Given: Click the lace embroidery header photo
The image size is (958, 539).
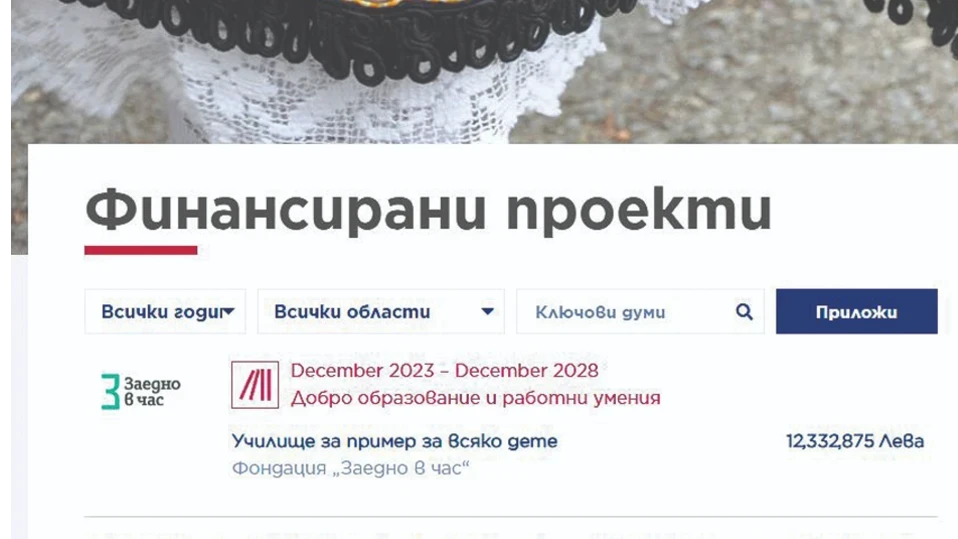Looking at the screenshot, I should (484, 72).
